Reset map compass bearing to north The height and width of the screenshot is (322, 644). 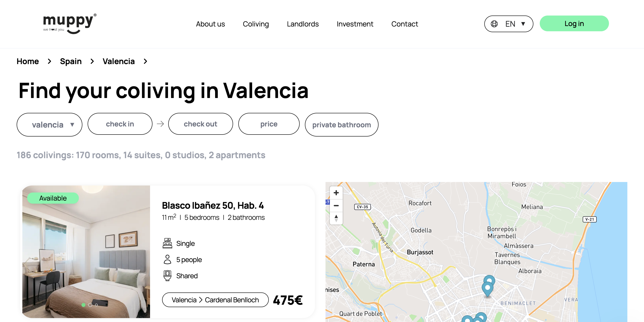coord(336,218)
